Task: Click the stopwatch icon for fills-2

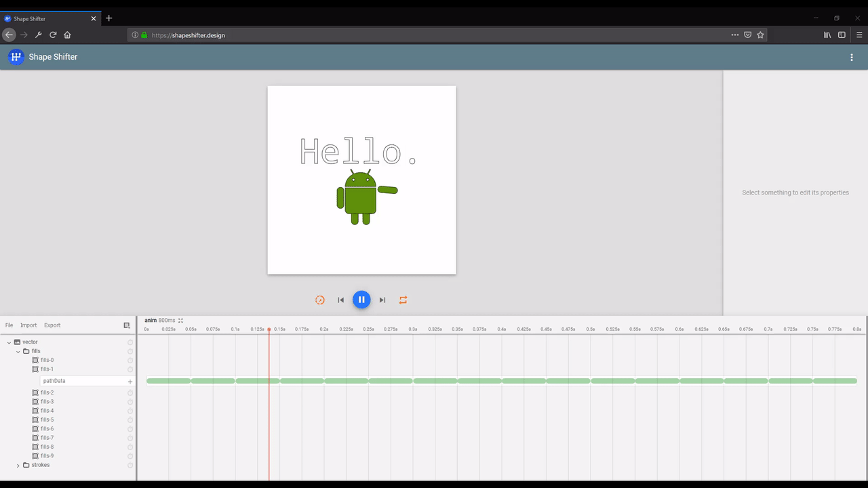Action: [130, 392]
